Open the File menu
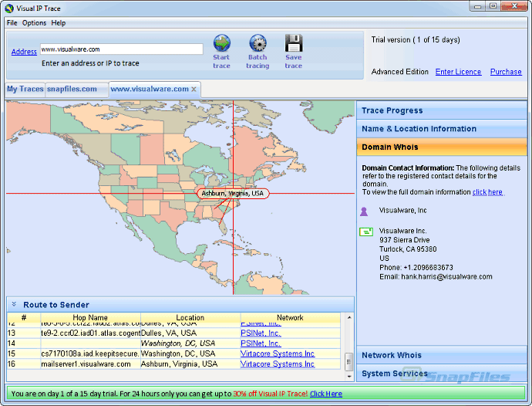532x406 pixels. [x=12, y=22]
